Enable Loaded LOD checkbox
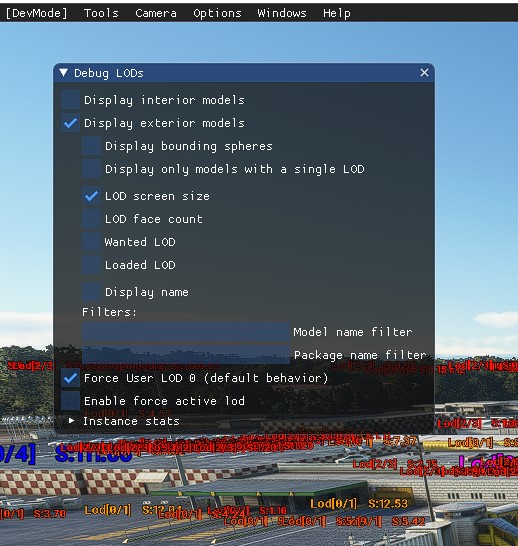518x546 pixels. pyautogui.click(x=92, y=265)
